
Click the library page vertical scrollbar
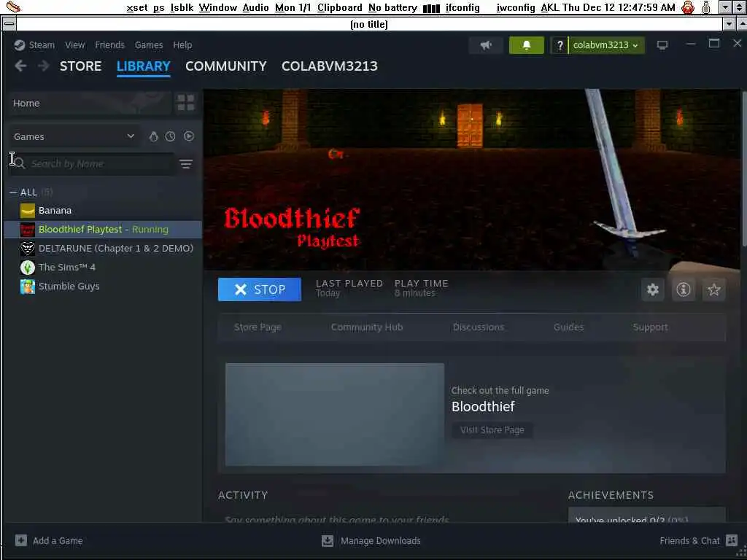(743, 169)
